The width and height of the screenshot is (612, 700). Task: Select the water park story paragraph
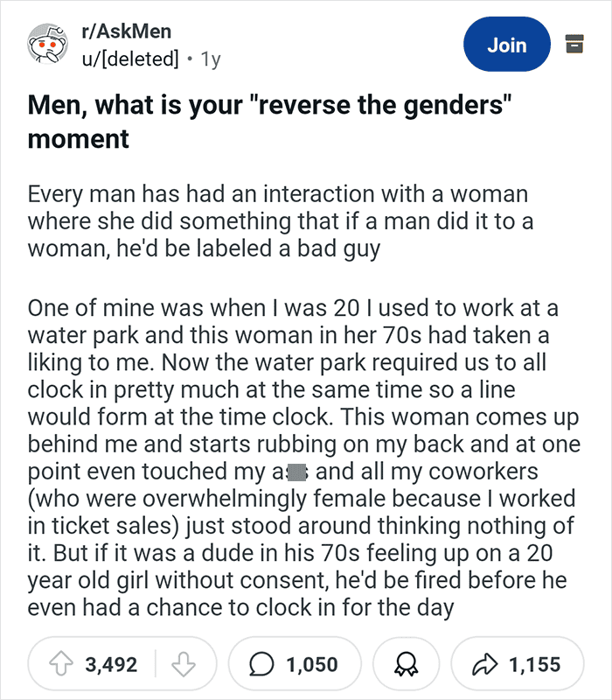click(x=304, y=458)
